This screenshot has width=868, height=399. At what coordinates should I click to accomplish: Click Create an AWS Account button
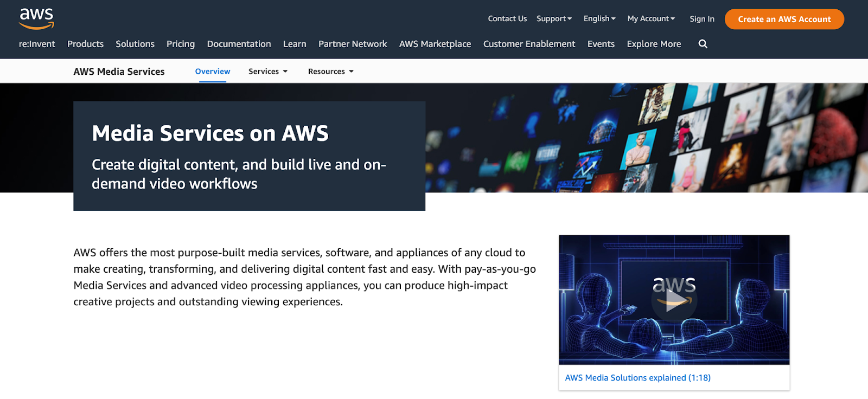click(x=784, y=19)
